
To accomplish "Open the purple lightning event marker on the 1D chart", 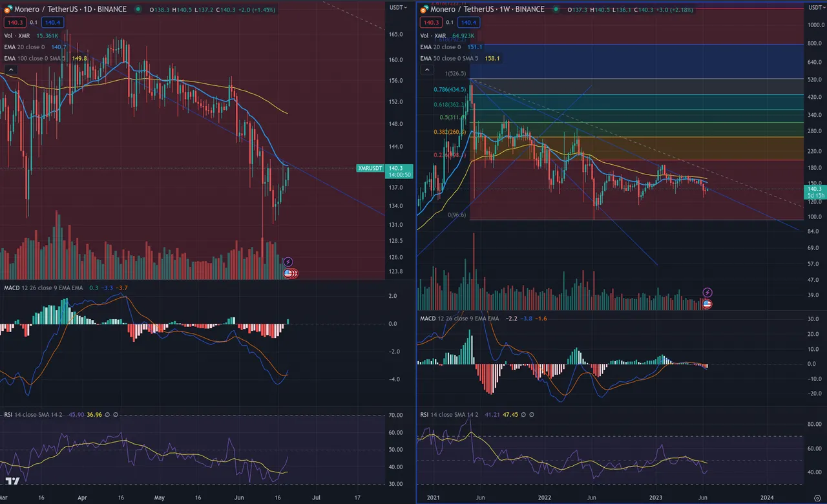I will pyautogui.click(x=288, y=262).
